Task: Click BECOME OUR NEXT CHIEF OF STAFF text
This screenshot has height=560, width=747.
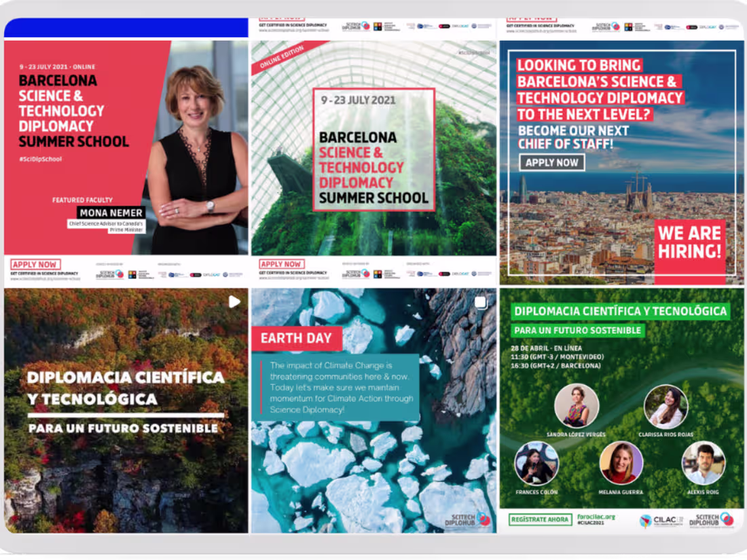Action: [574, 137]
